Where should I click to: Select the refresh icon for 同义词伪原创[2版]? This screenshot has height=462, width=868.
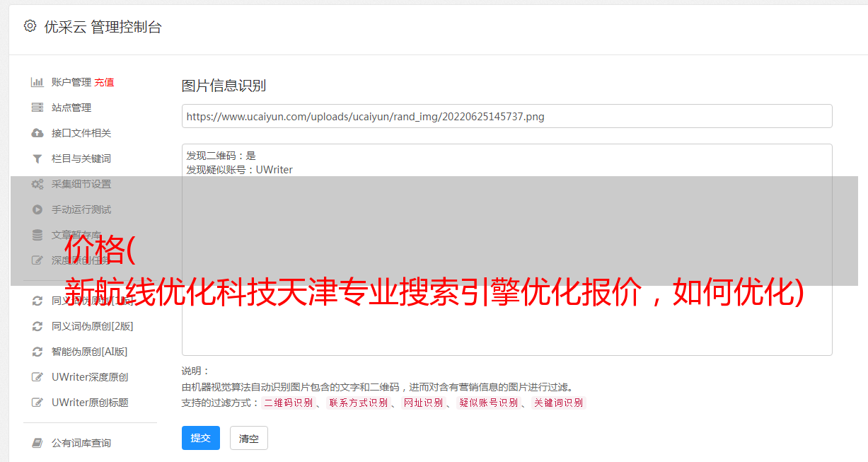pos(37,326)
